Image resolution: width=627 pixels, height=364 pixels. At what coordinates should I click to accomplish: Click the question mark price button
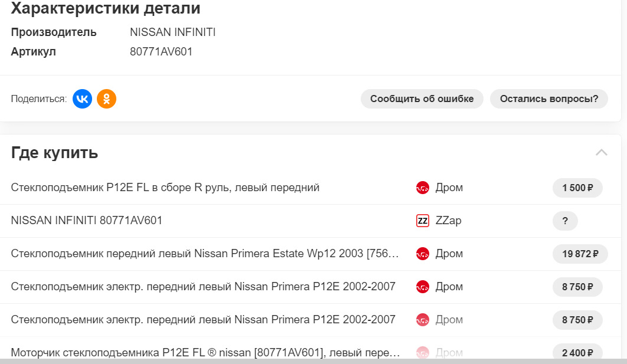[565, 221]
